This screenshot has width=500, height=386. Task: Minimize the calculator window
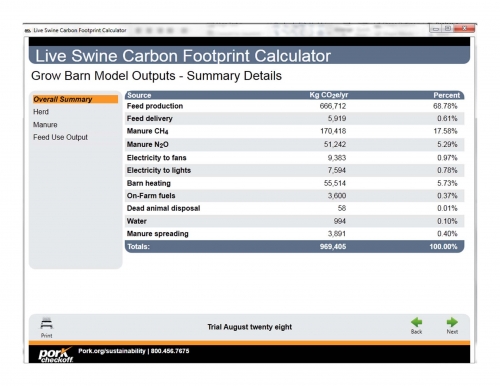click(435, 29)
